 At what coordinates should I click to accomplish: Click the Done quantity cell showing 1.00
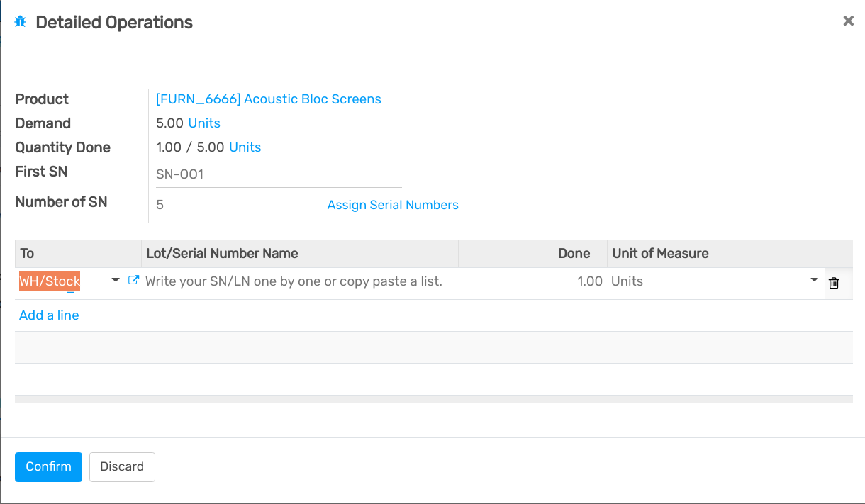(589, 281)
